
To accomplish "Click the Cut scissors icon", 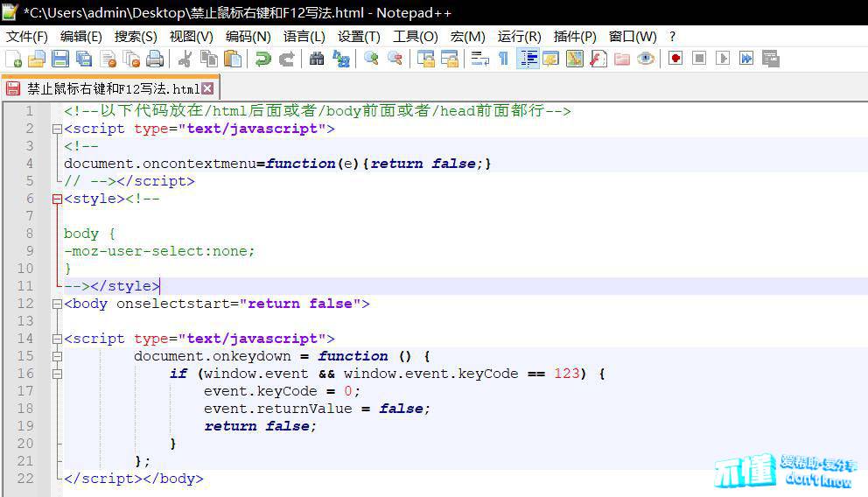I will pos(185,59).
